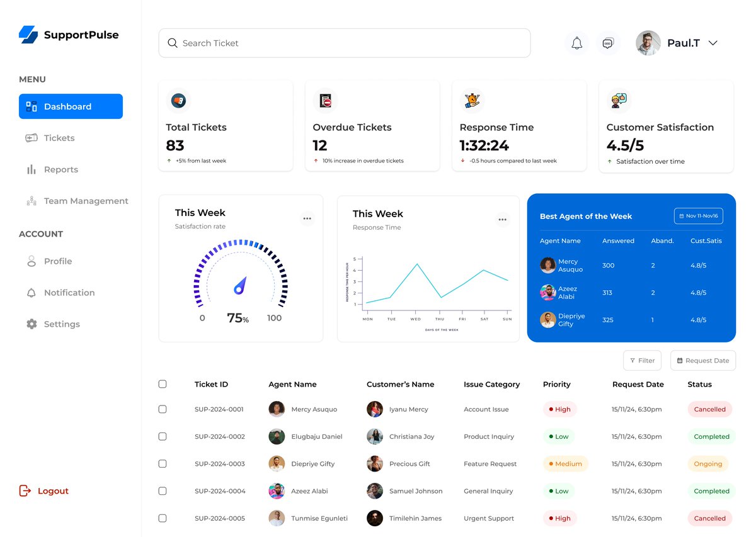The height and width of the screenshot is (537, 756).
Task: Click the Ongoing status badge
Action: (x=708, y=464)
